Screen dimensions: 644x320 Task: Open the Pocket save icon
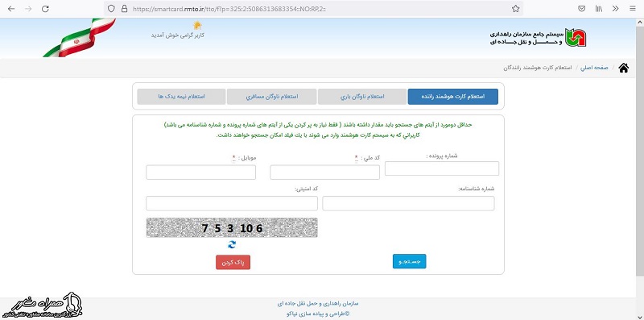coord(581,9)
